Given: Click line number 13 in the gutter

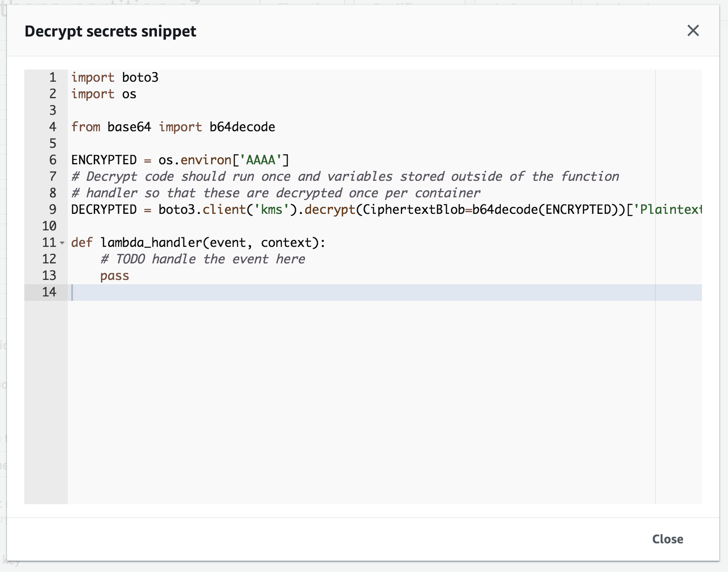Looking at the screenshot, I should [x=49, y=276].
